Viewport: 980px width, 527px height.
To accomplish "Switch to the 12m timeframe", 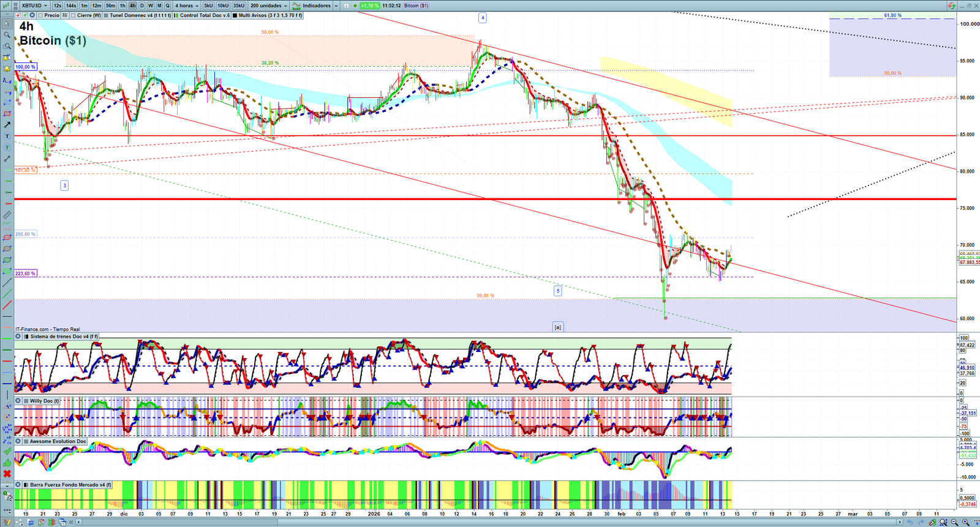I will coord(96,6).
